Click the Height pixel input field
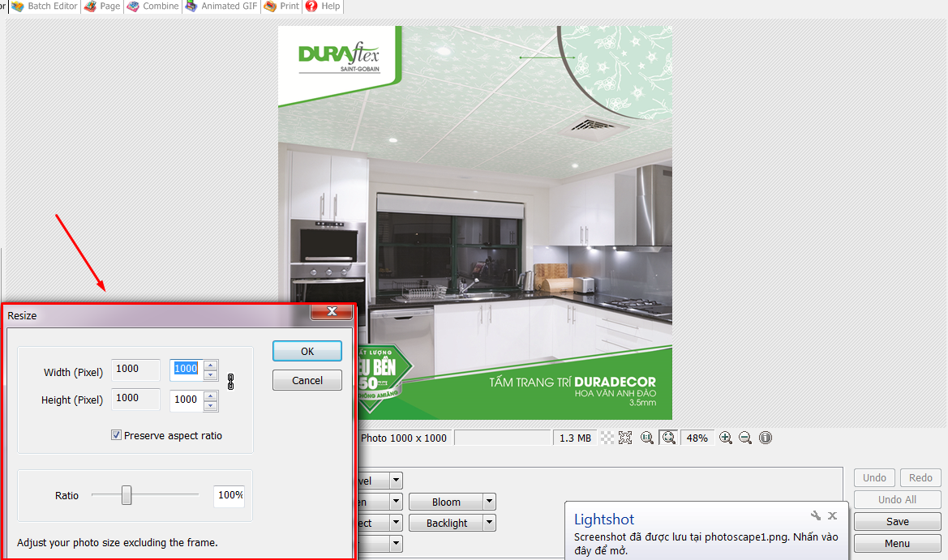Screen dimensions: 948x560 coord(186,400)
